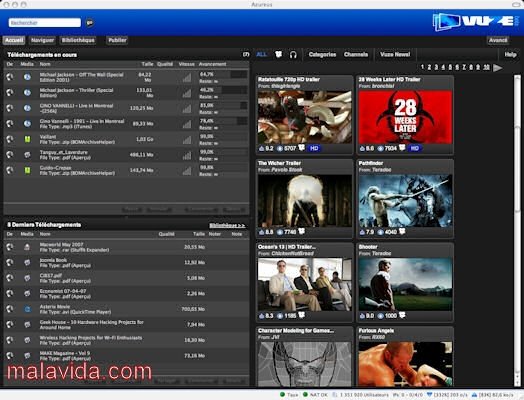Select the headphones audio filter icon
The image size is (524, 400).
click(x=293, y=54)
